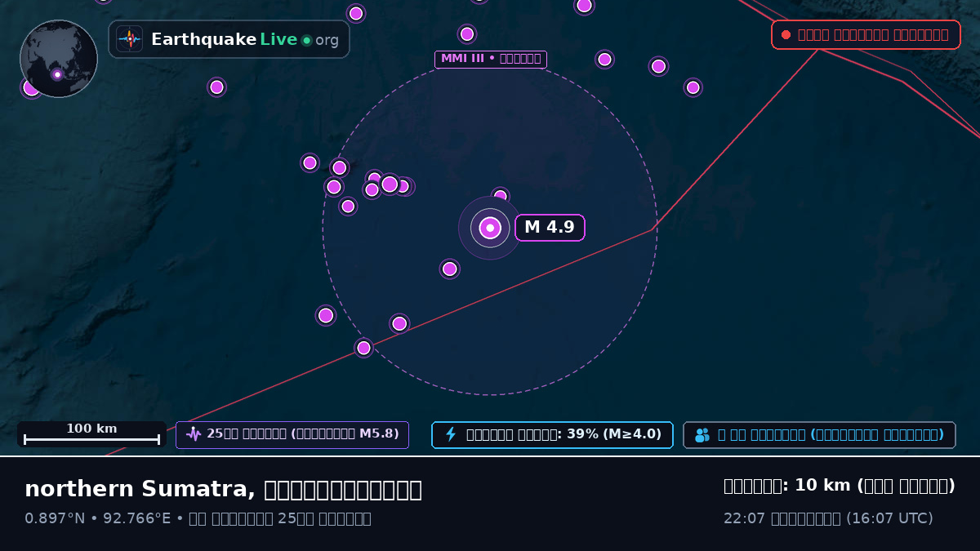Click the 0.897°N 92.766°E coordinates text

click(98, 518)
